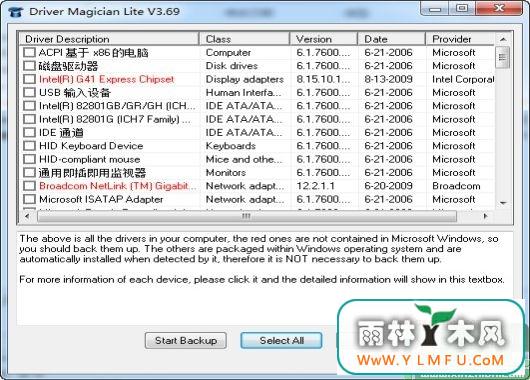Check the IDE row box above HID Keyboard
The image size is (530, 380).
pyautogui.click(x=29, y=133)
